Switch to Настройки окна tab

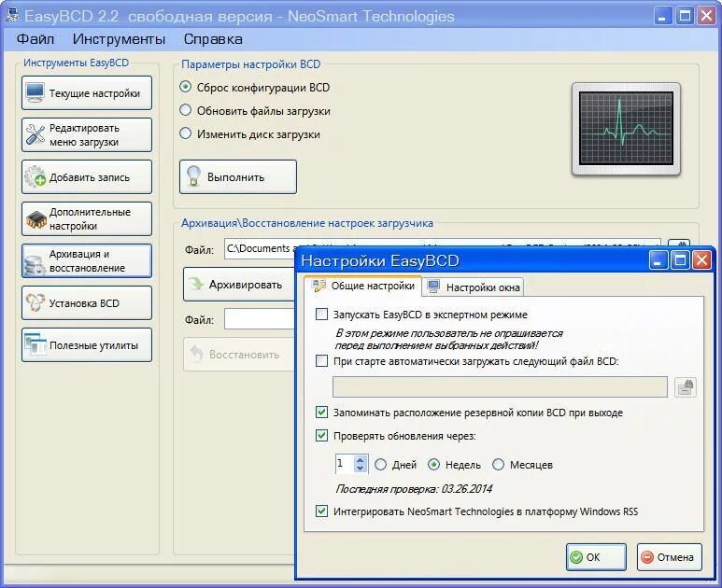pyautogui.click(x=474, y=287)
